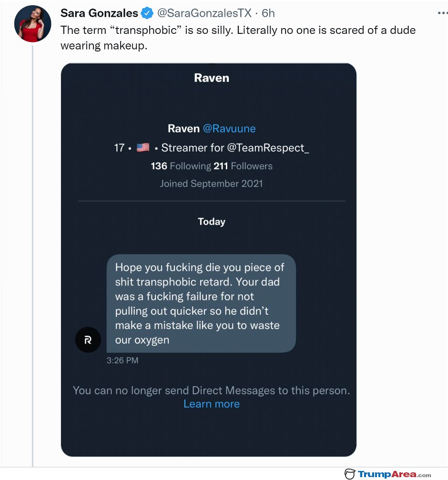Open the three-dot more options menu
Viewport: 448px width, 480px height.
coord(442,13)
